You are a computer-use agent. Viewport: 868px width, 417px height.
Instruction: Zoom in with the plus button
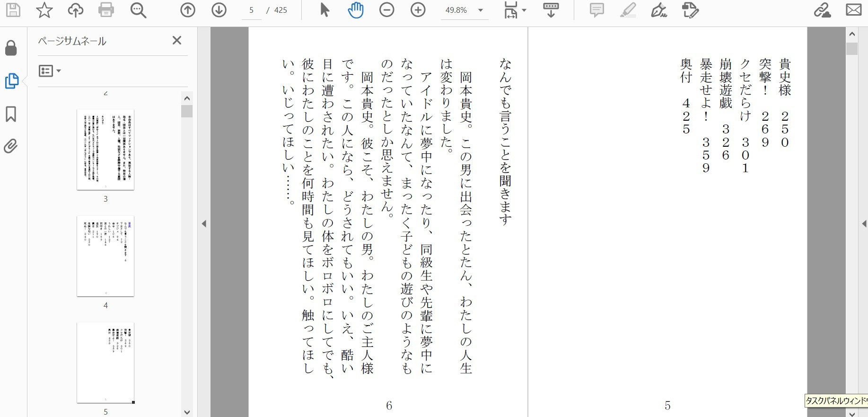click(x=418, y=10)
